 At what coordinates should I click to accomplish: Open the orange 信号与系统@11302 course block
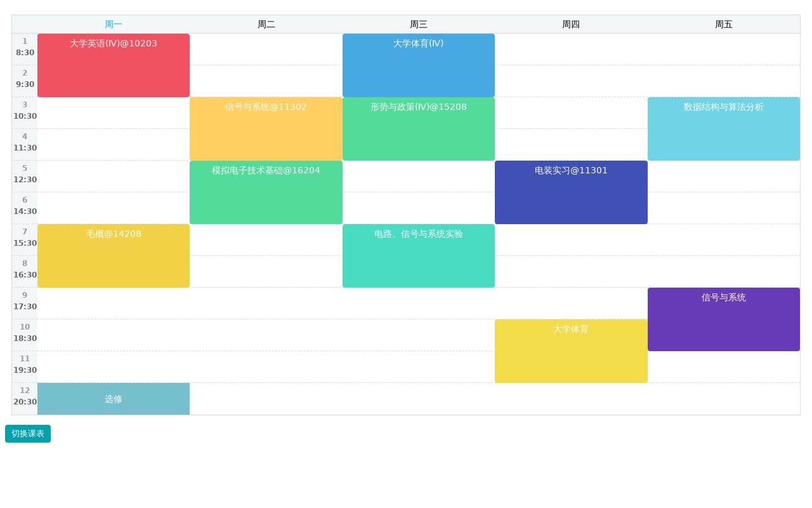tap(266, 129)
